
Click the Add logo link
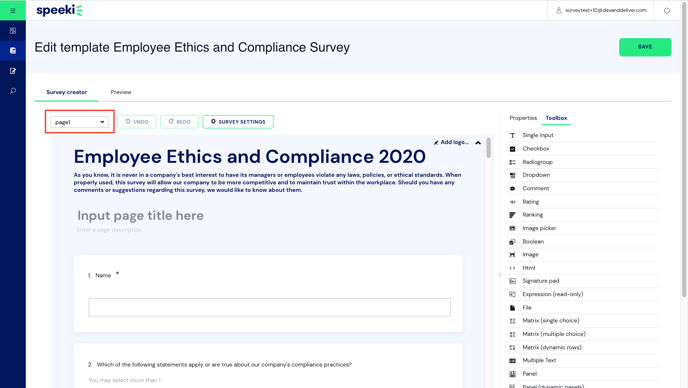(x=451, y=142)
